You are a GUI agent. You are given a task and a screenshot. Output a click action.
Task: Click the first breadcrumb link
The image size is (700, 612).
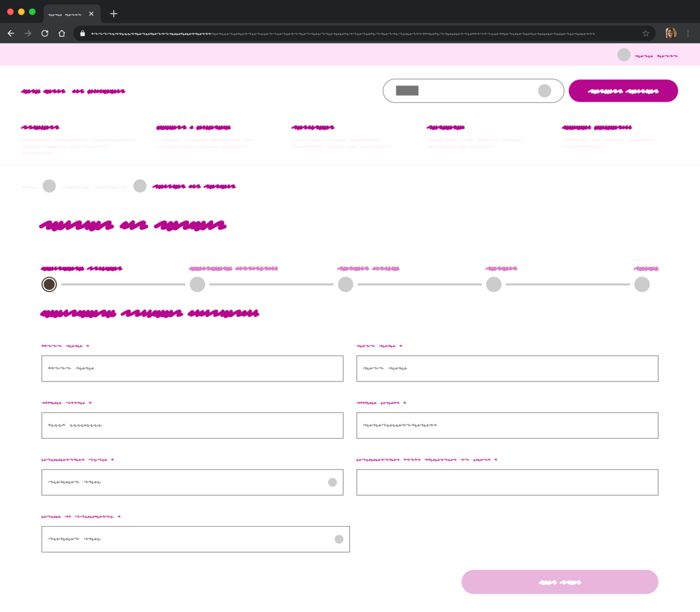[x=29, y=187]
